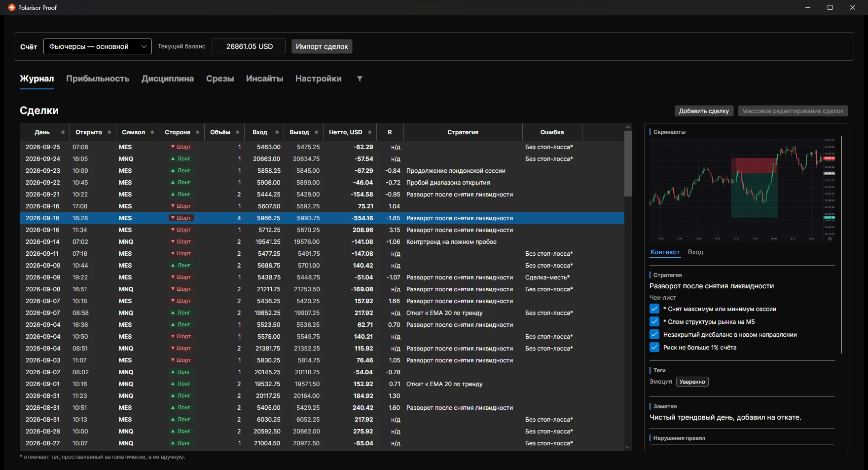Select the 2026-09-25 07:06 MES trade row
This screenshot has height=470, width=868.
click(x=322, y=147)
